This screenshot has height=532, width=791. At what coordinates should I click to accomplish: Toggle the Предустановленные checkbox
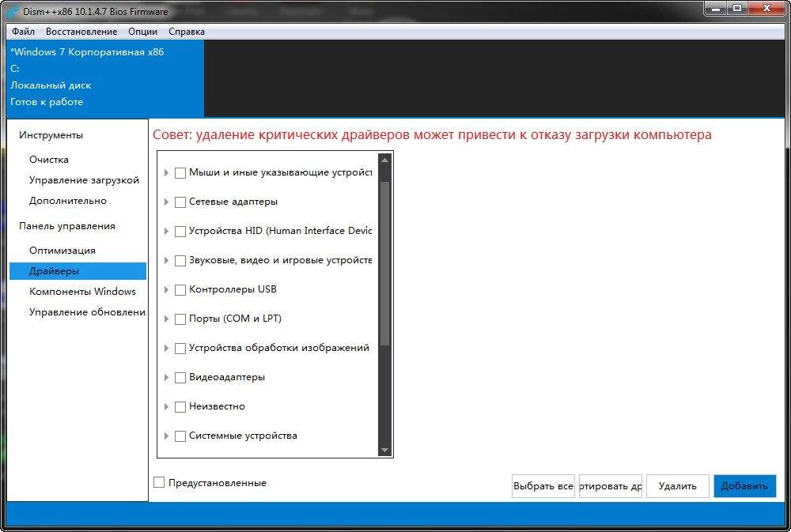tap(159, 482)
